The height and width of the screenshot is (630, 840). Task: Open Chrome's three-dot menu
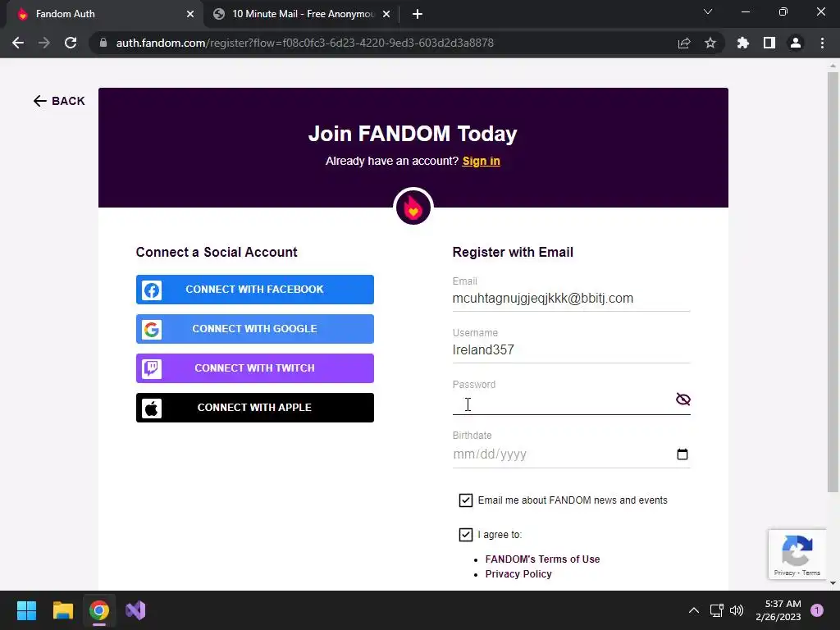tap(822, 43)
